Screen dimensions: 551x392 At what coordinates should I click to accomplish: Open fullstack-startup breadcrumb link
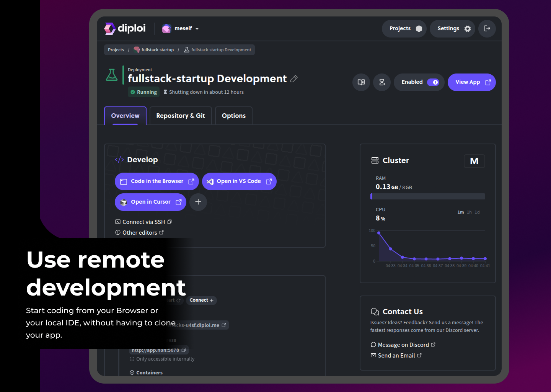coord(153,50)
